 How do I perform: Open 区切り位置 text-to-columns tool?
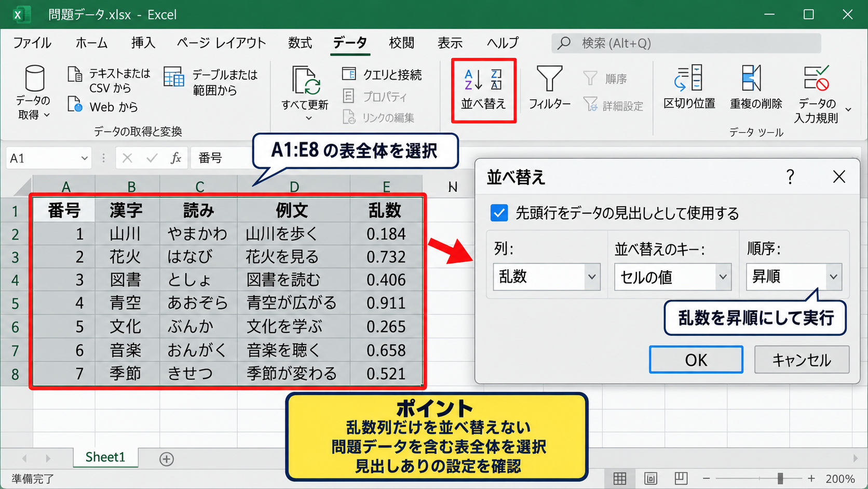point(689,87)
